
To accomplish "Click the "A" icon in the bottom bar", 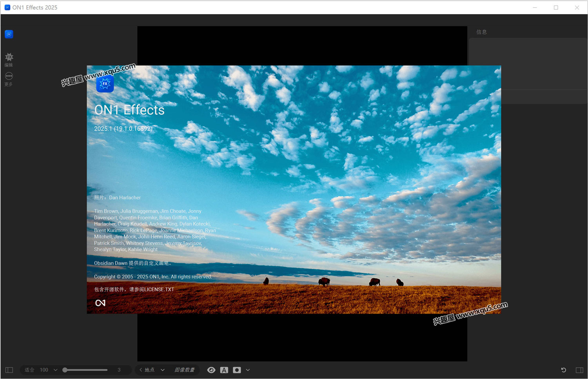I will click(224, 370).
